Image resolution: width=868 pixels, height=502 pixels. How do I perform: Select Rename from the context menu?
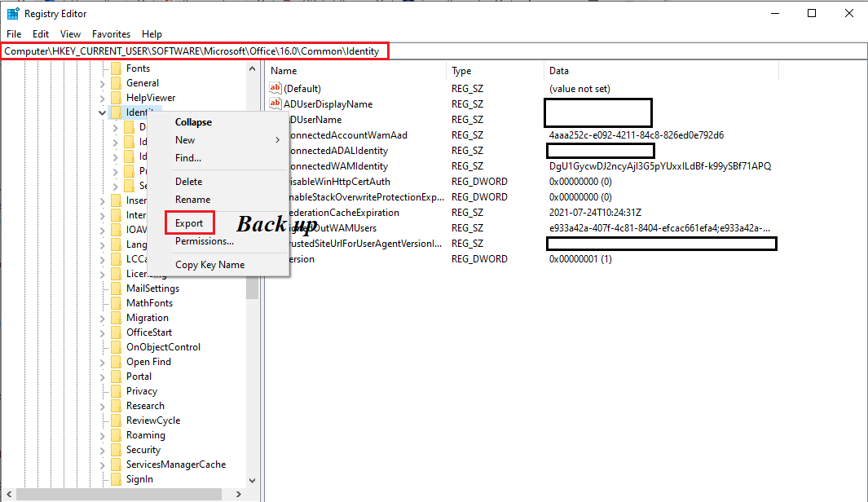(x=192, y=201)
